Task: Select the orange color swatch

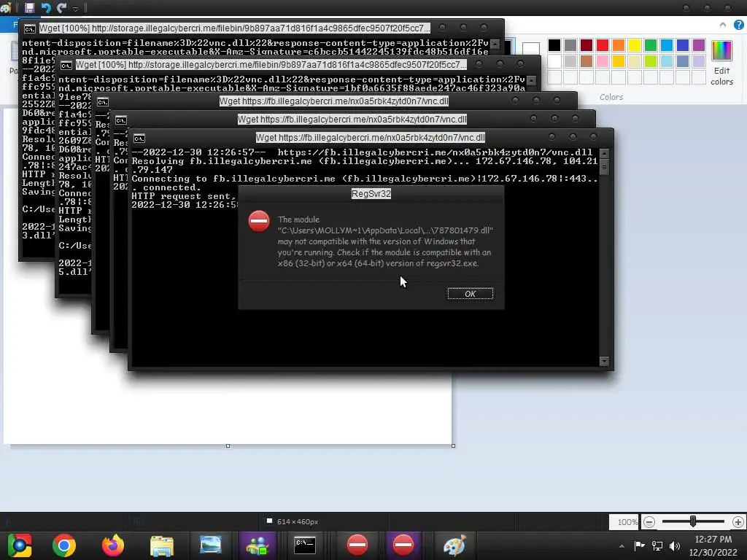Action: pos(619,44)
